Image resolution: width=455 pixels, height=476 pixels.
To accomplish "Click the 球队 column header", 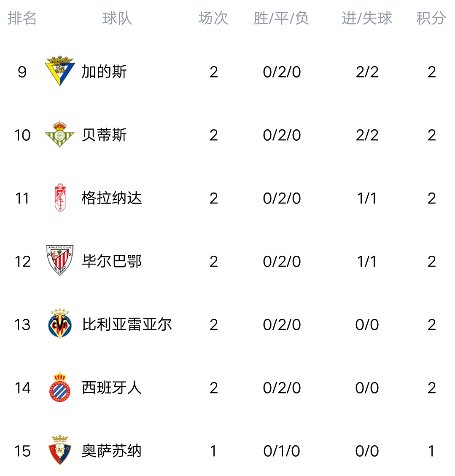I will coord(117,18).
